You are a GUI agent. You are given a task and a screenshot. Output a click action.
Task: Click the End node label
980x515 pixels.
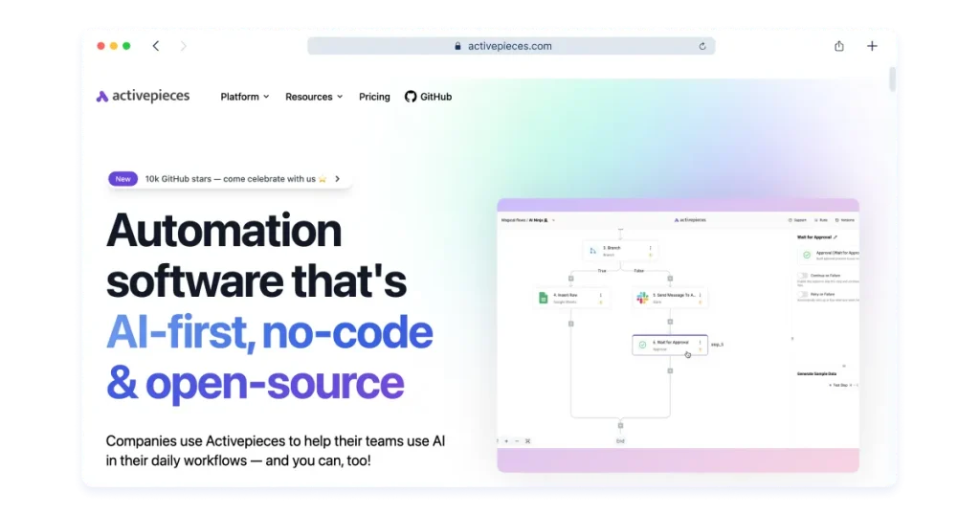coord(620,441)
